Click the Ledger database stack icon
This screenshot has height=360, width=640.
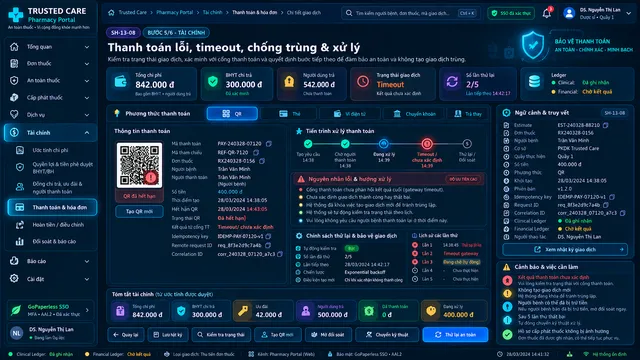coord(534,82)
